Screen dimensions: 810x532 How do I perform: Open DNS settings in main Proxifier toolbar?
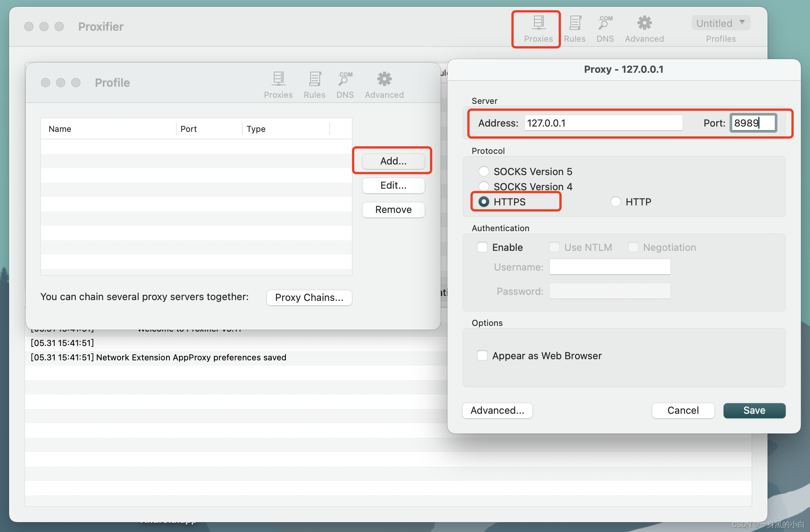(x=605, y=28)
